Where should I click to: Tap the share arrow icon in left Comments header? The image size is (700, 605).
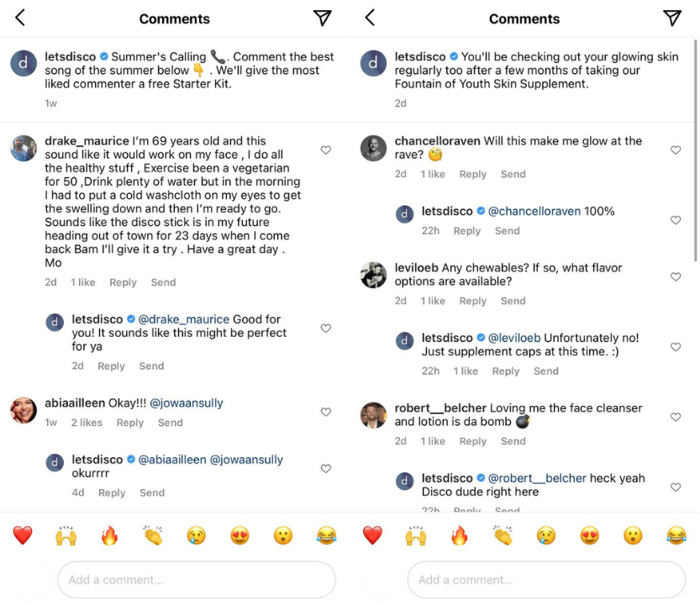point(322,18)
